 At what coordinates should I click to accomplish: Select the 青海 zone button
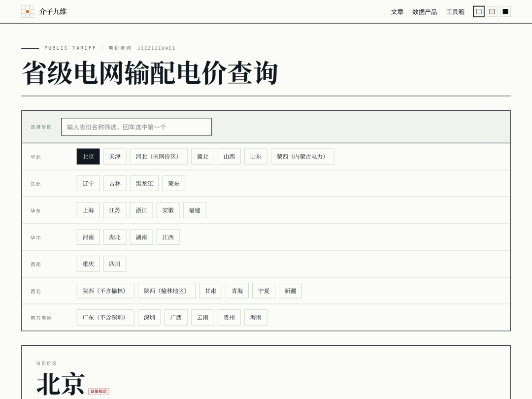237,291
